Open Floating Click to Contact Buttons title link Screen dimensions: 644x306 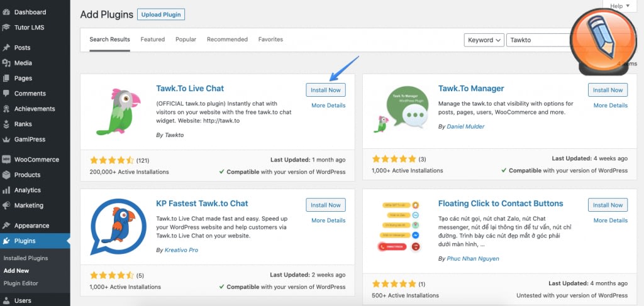coord(501,204)
